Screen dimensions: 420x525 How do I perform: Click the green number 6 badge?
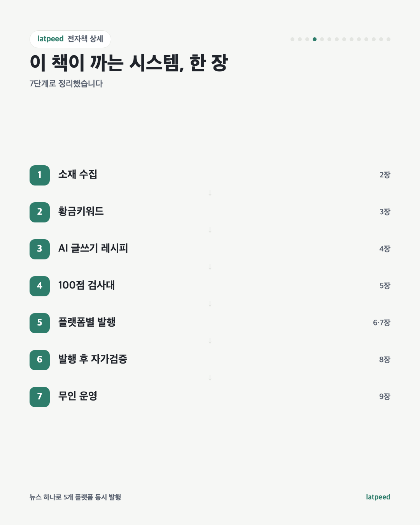(x=40, y=360)
